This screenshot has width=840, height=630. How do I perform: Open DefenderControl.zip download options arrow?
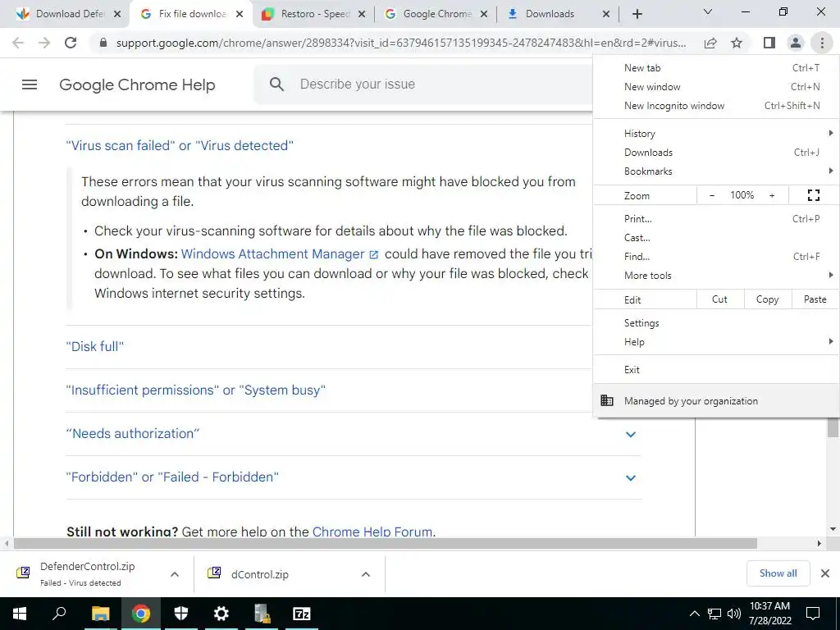(175, 574)
